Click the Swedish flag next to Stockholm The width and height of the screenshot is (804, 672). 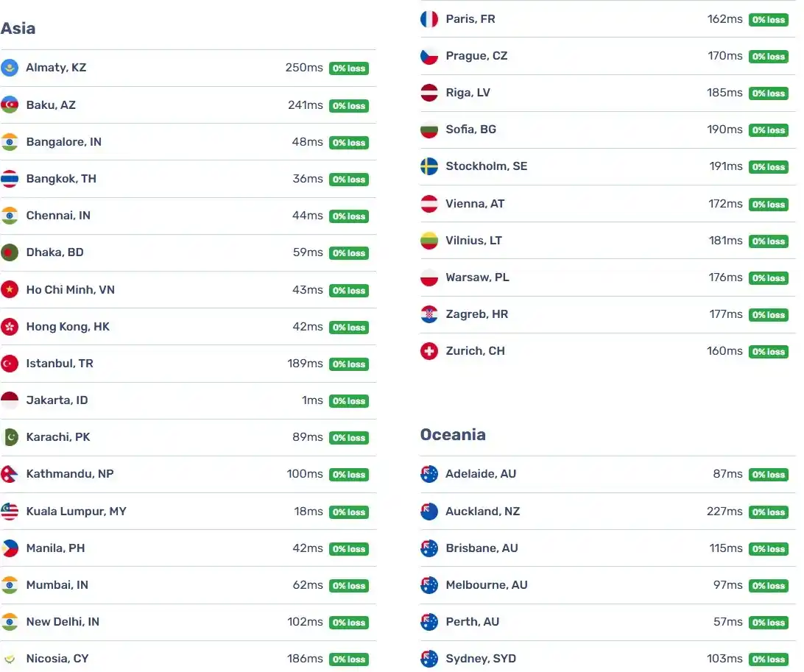(x=429, y=166)
